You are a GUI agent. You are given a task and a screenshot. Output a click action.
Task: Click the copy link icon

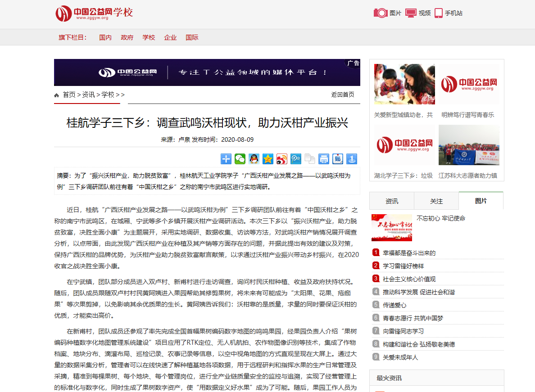click(310, 158)
